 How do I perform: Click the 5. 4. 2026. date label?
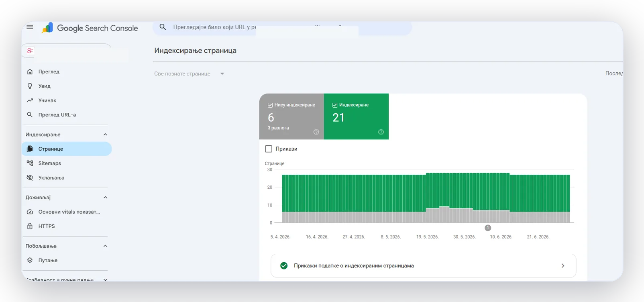(280, 237)
